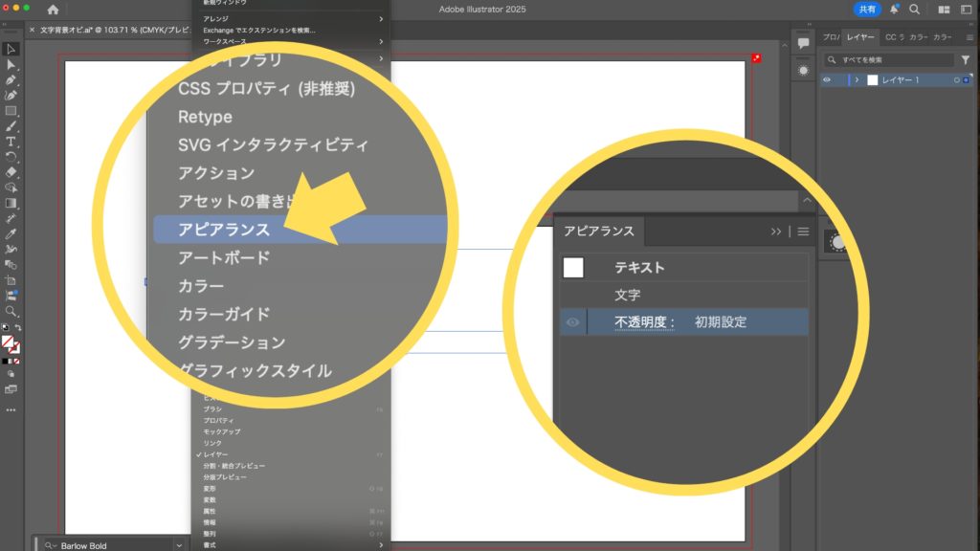980x551 pixels.
Task: Click the blue 共有 share button
Action: click(867, 10)
